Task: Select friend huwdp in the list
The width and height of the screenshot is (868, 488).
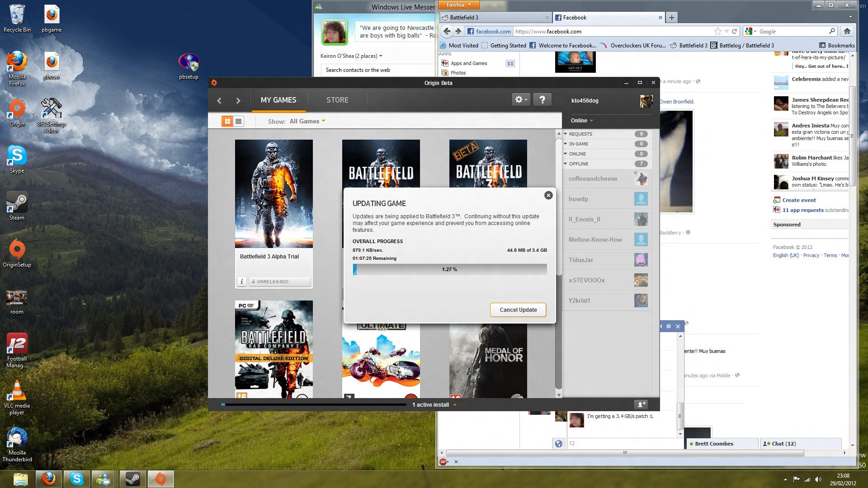Action: coord(607,199)
